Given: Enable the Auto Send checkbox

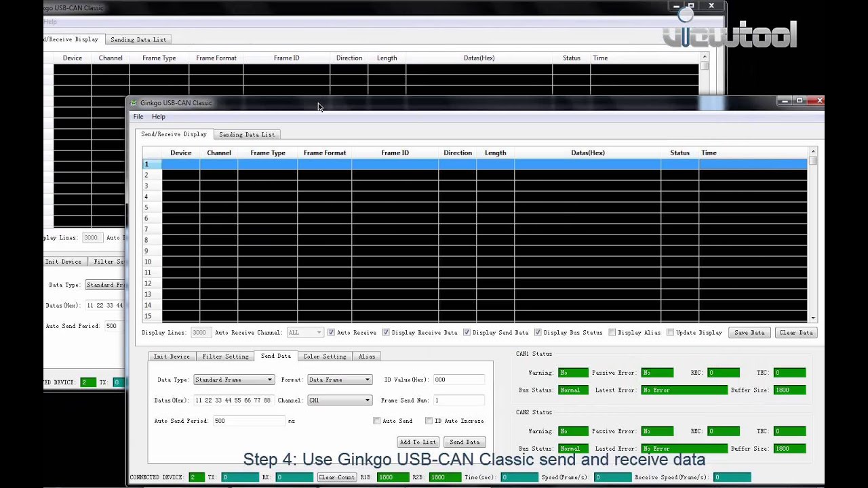Looking at the screenshot, I should [377, 421].
